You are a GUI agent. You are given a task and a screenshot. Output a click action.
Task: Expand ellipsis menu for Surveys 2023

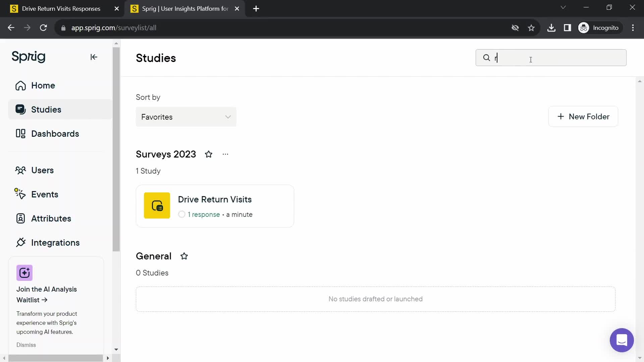point(226,154)
